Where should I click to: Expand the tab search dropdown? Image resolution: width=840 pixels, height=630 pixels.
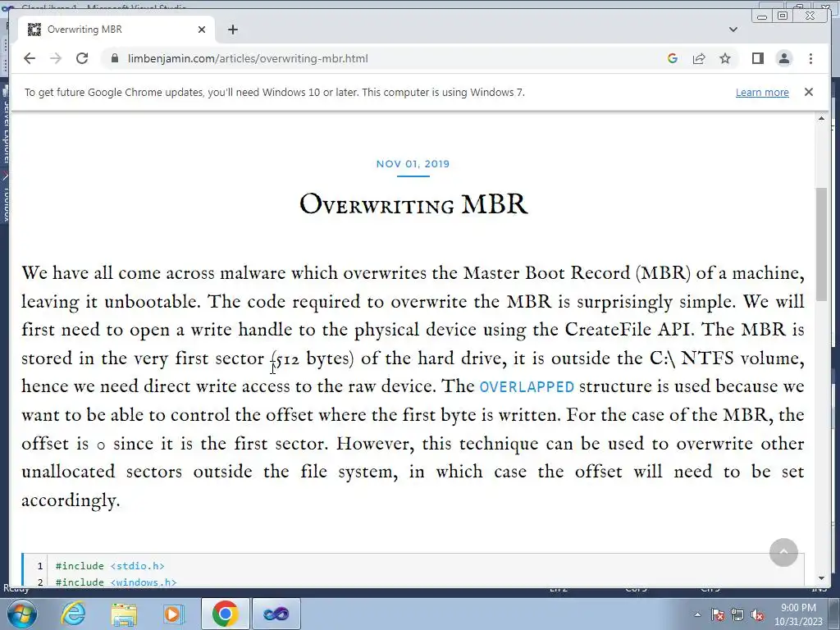pos(733,30)
